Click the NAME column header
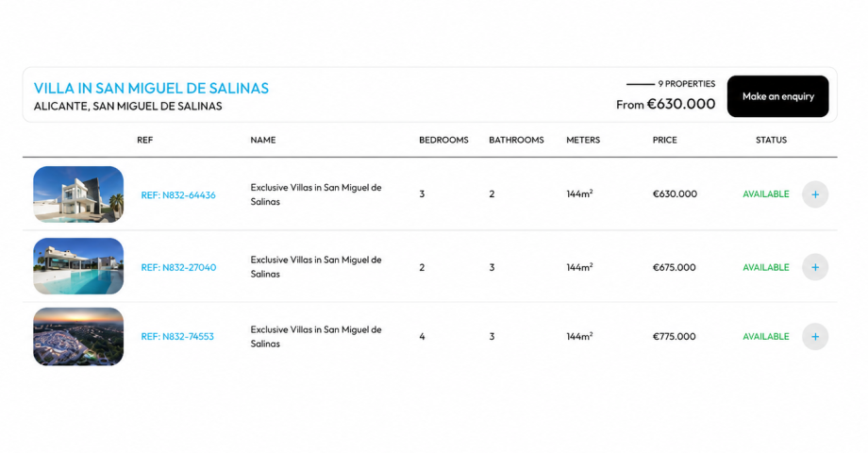Image resolution: width=868 pixels, height=453 pixels. (263, 140)
